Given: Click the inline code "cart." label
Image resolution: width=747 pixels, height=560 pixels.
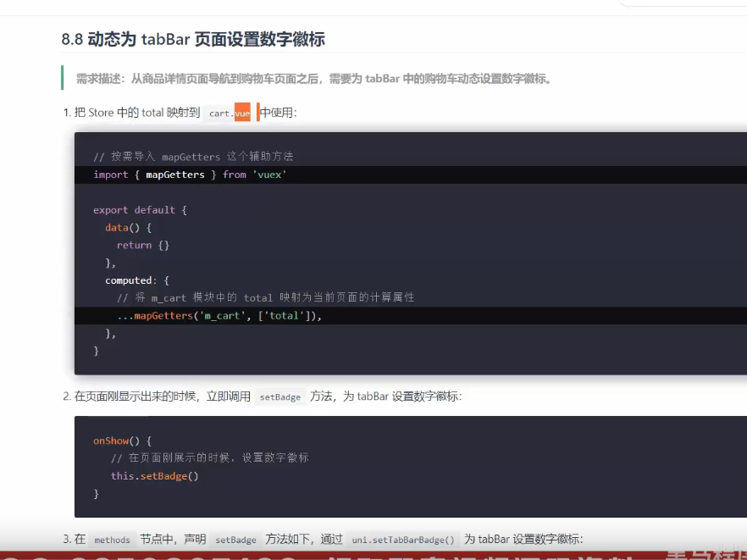Looking at the screenshot, I should (x=222, y=114).
